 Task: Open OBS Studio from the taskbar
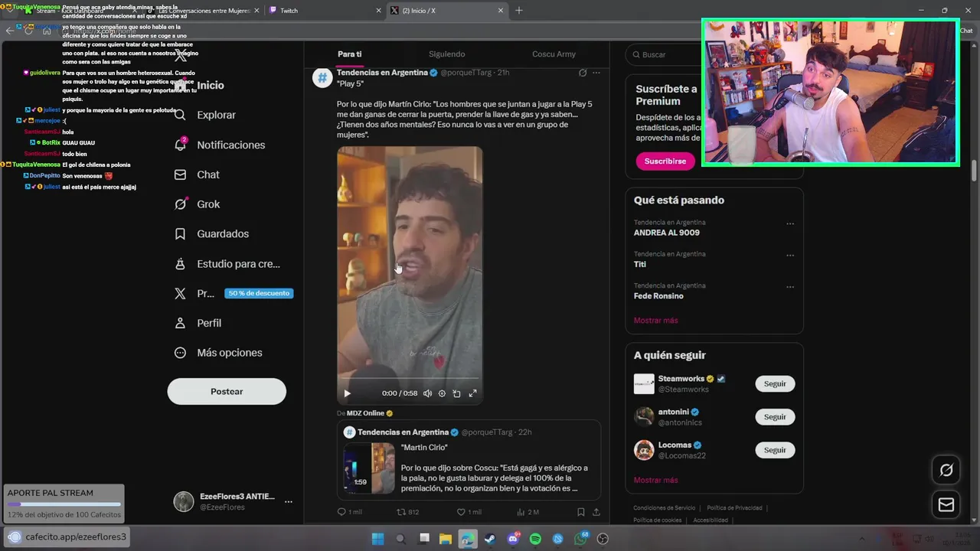point(603,539)
